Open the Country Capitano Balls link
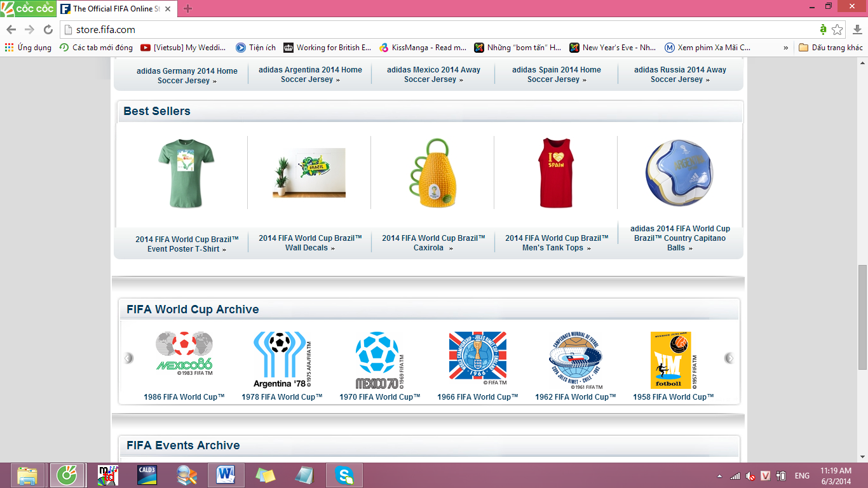This screenshot has width=868, height=488. tap(680, 238)
